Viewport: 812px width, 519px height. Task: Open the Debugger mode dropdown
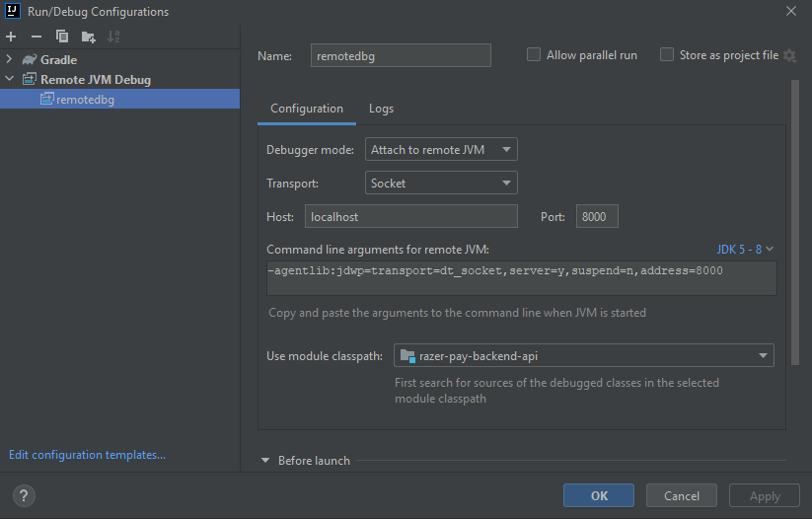click(x=441, y=150)
